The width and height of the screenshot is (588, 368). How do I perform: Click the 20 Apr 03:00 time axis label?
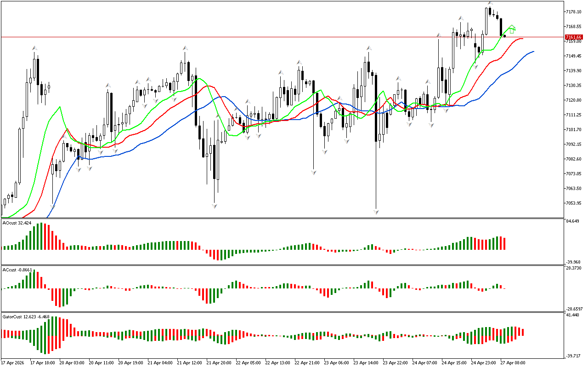pos(72,362)
